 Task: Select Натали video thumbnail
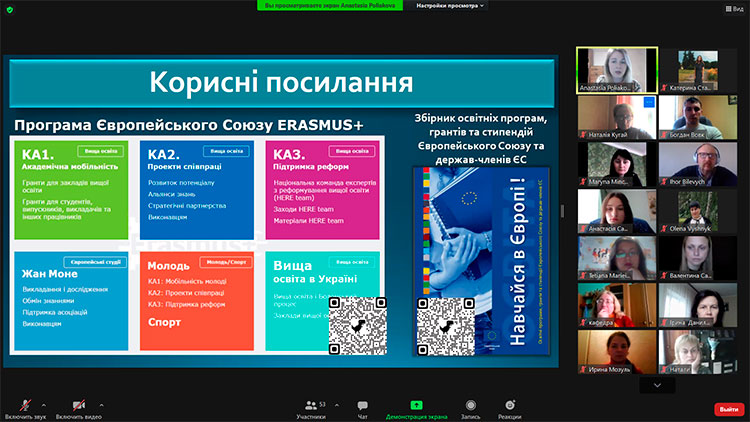point(698,352)
